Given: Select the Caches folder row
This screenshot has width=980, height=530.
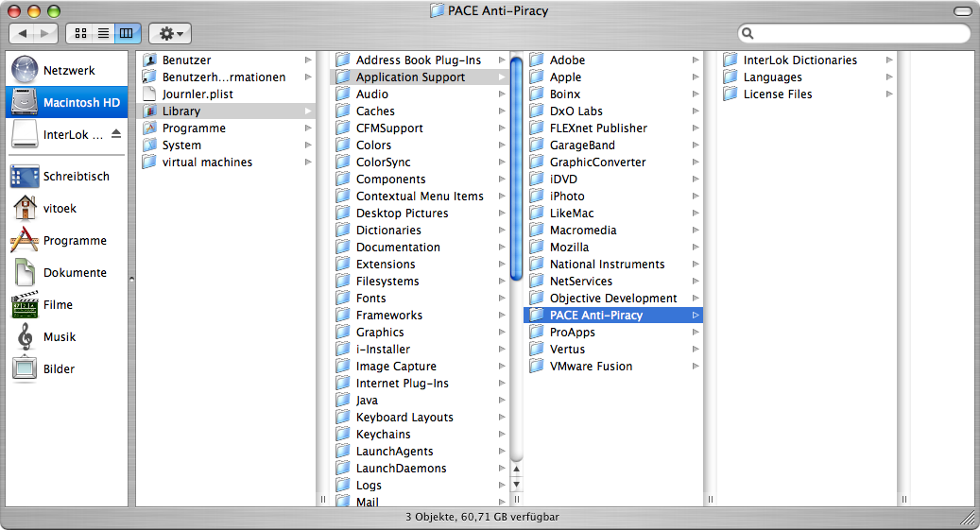Looking at the screenshot, I should pos(420,111).
